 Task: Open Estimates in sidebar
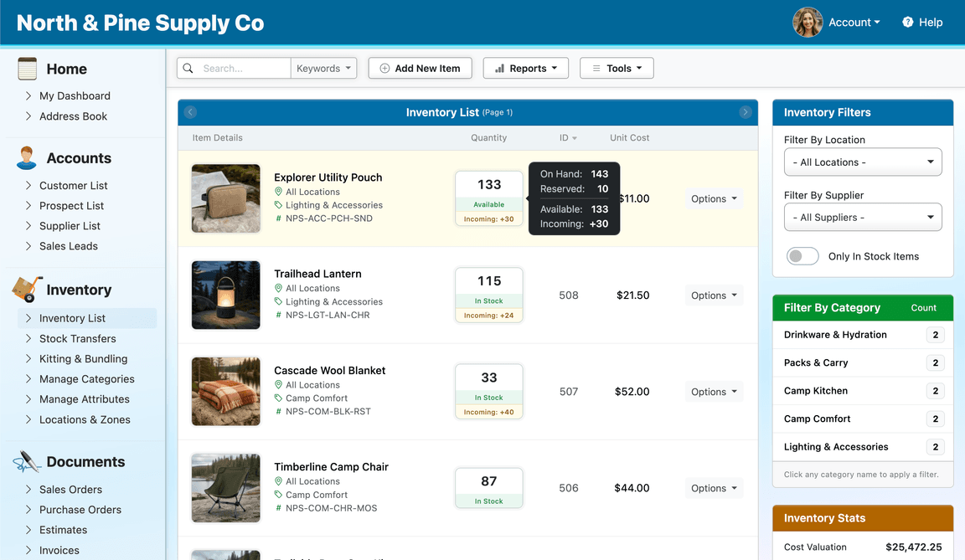click(63, 530)
